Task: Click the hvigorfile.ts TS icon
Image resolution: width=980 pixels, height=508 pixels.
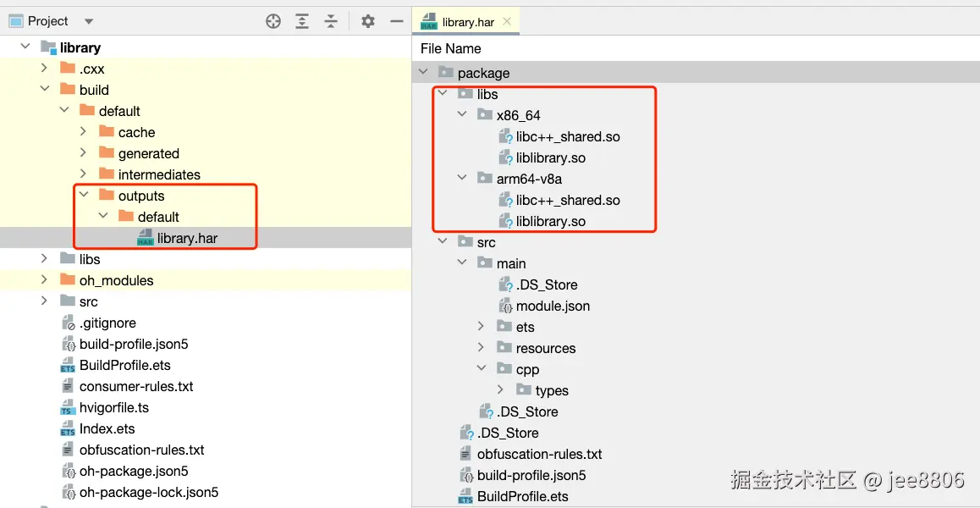Action: click(68, 408)
